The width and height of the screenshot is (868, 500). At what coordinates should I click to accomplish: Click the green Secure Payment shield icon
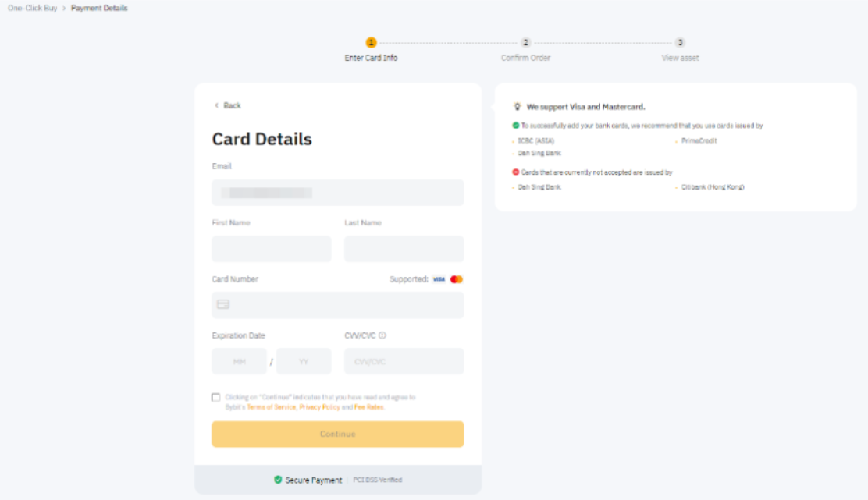pyautogui.click(x=278, y=480)
